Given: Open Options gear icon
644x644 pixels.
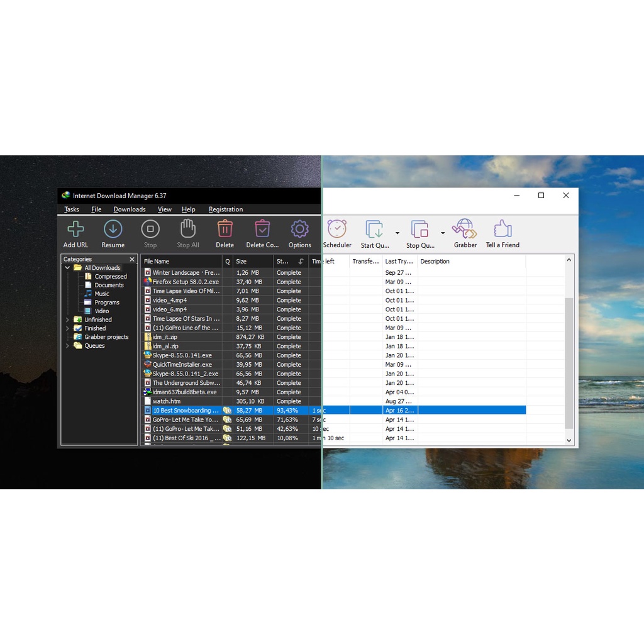Looking at the screenshot, I should click(x=300, y=229).
